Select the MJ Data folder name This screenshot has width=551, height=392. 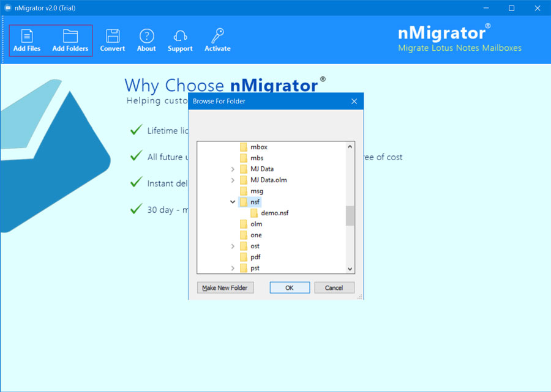(x=262, y=169)
